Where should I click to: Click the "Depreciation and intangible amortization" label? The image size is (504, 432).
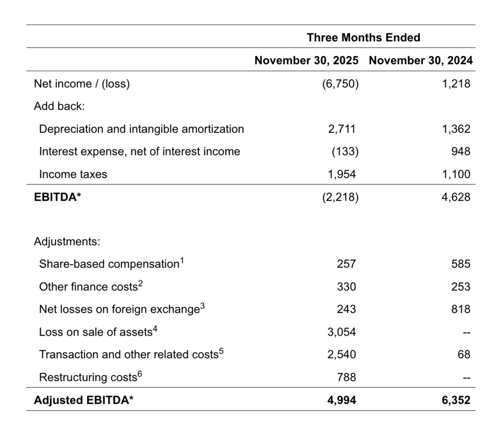tap(141, 129)
